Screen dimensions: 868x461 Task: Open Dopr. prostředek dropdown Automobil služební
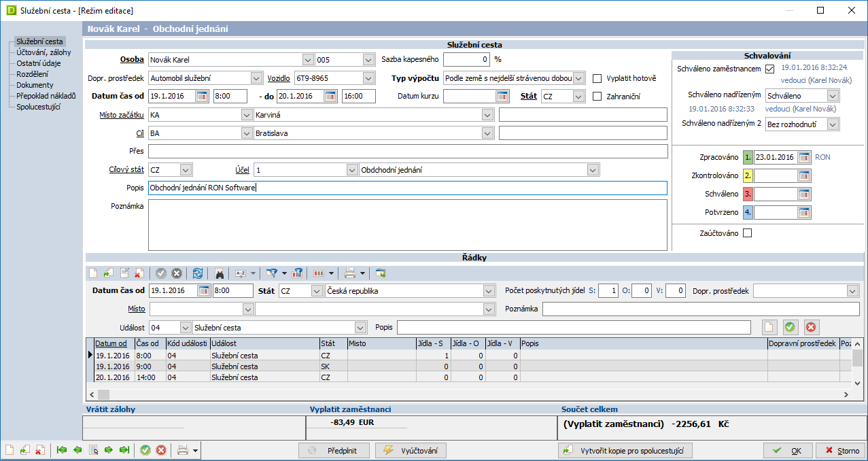coord(256,78)
